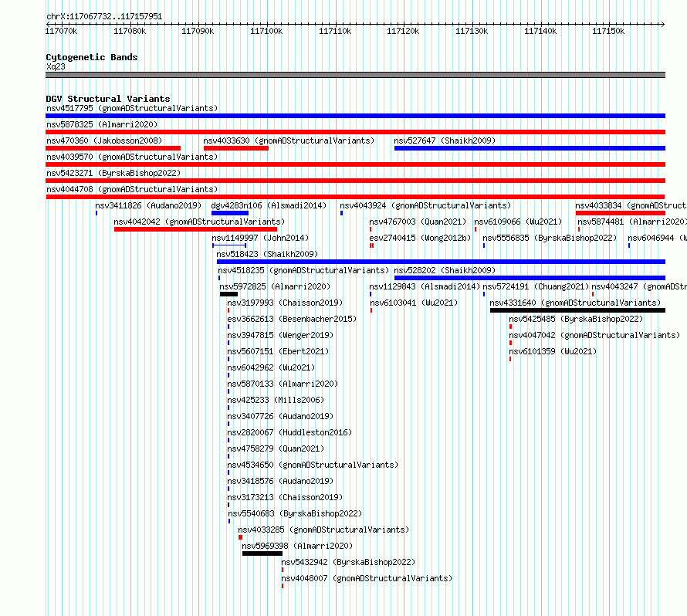Open nsv4043924 gnomAD variant label

point(425,205)
